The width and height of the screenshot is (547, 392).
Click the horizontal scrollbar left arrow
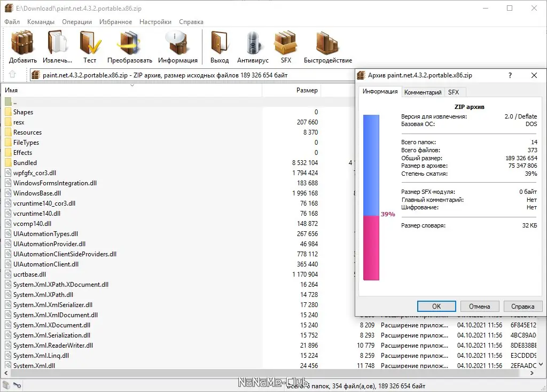pyautogui.click(x=6, y=373)
